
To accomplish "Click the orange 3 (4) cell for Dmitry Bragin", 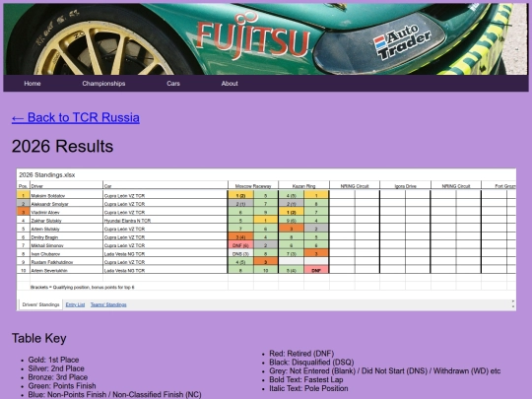I will 240,237.
